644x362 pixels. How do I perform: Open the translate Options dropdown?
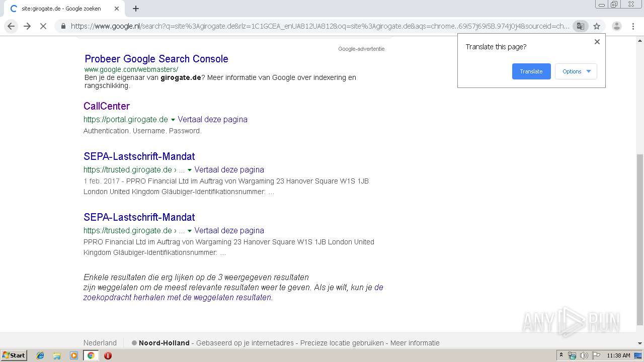click(x=576, y=71)
